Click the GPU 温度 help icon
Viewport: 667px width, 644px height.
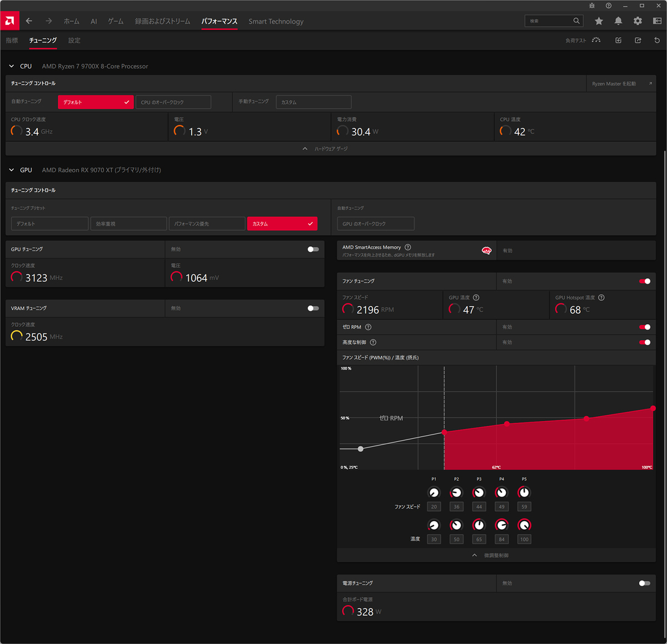pos(476,297)
